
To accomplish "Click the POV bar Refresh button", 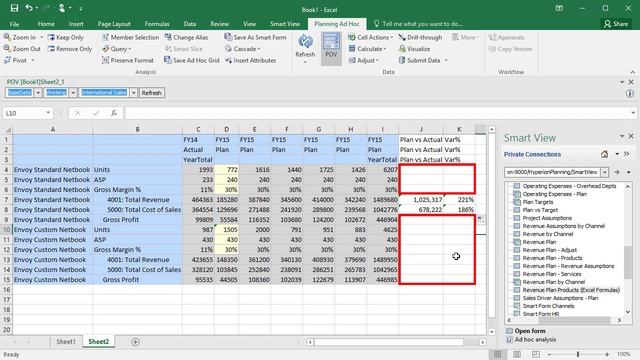I will point(151,93).
